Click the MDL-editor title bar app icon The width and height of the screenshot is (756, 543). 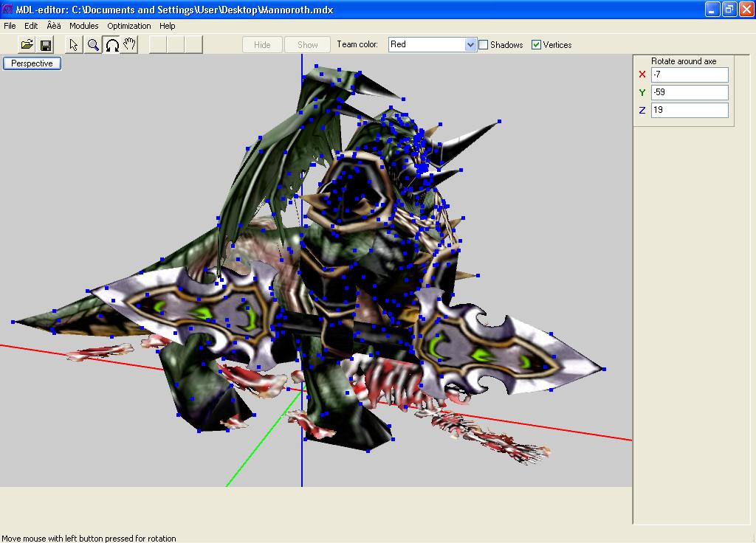pos(7,9)
